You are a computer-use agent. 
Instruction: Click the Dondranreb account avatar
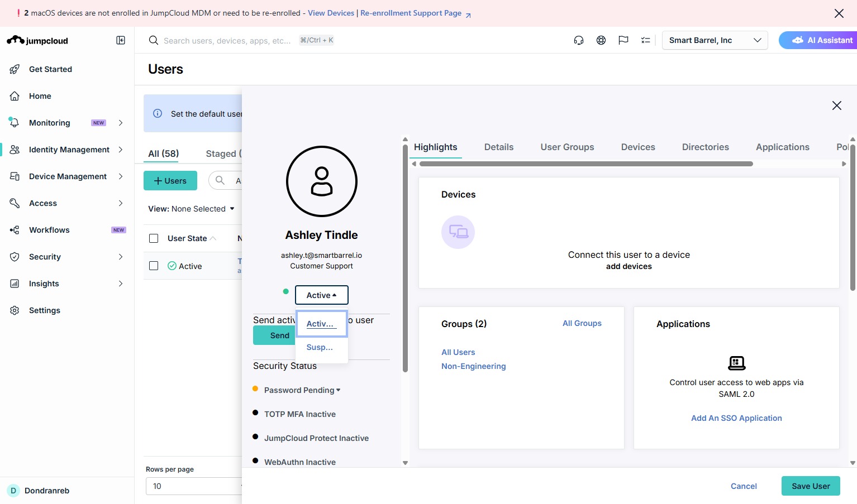pyautogui.click(x=13, y=491)
